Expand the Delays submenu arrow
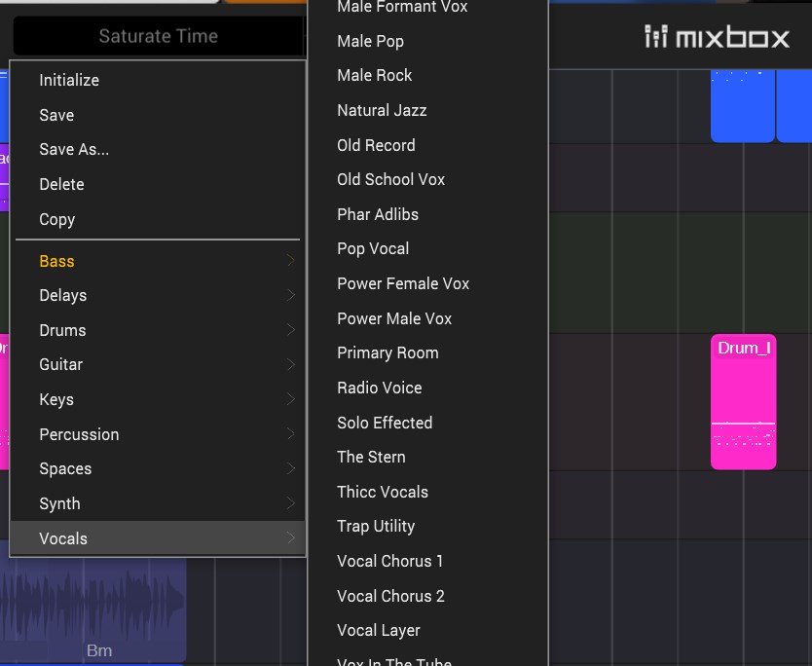 (x=290, y=295)
